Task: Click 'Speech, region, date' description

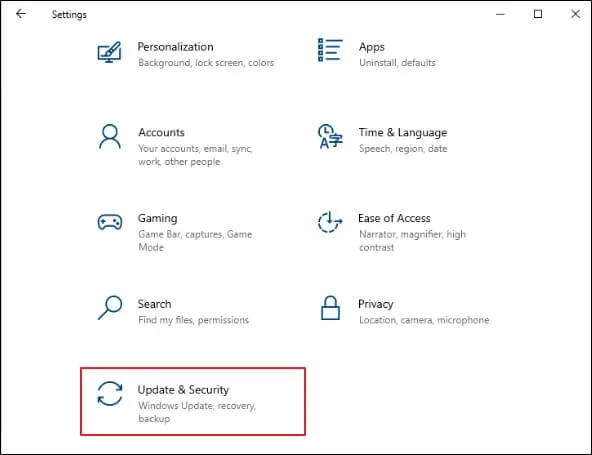Action: click(403, 149)
